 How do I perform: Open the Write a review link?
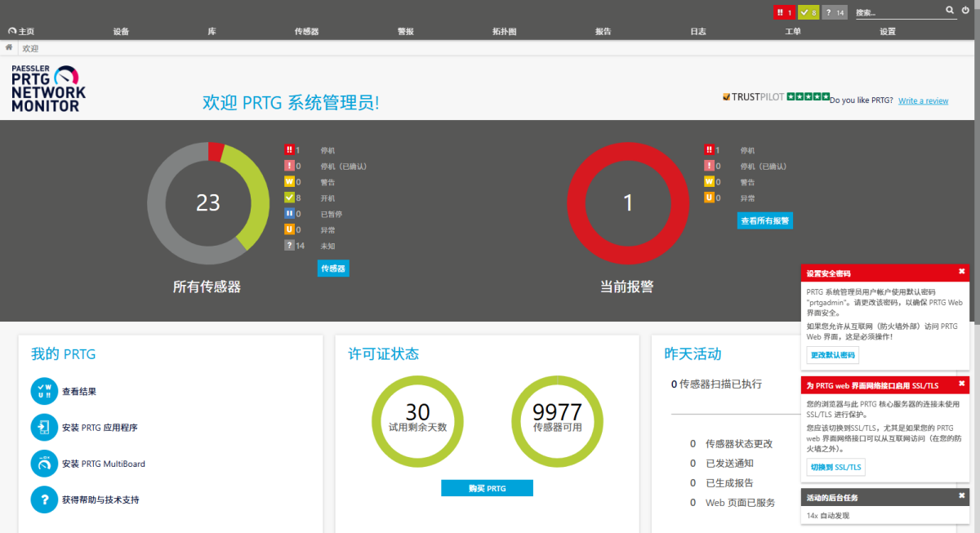click(923, 101)
